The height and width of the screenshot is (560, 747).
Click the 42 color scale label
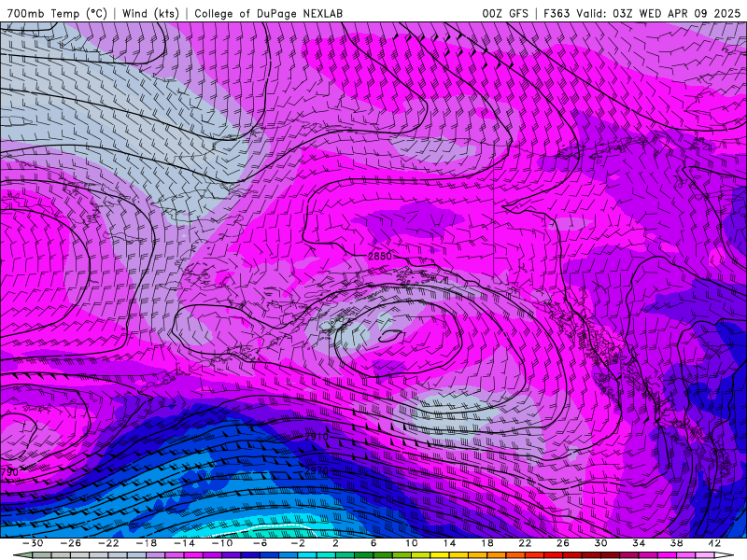coord(714,543)
